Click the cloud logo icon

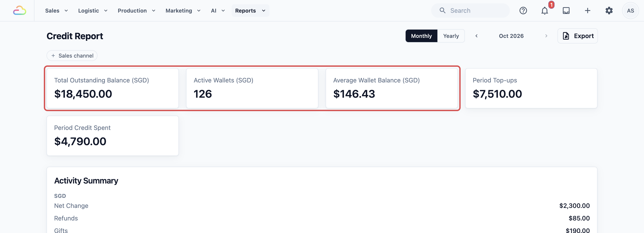click(19, 11)
